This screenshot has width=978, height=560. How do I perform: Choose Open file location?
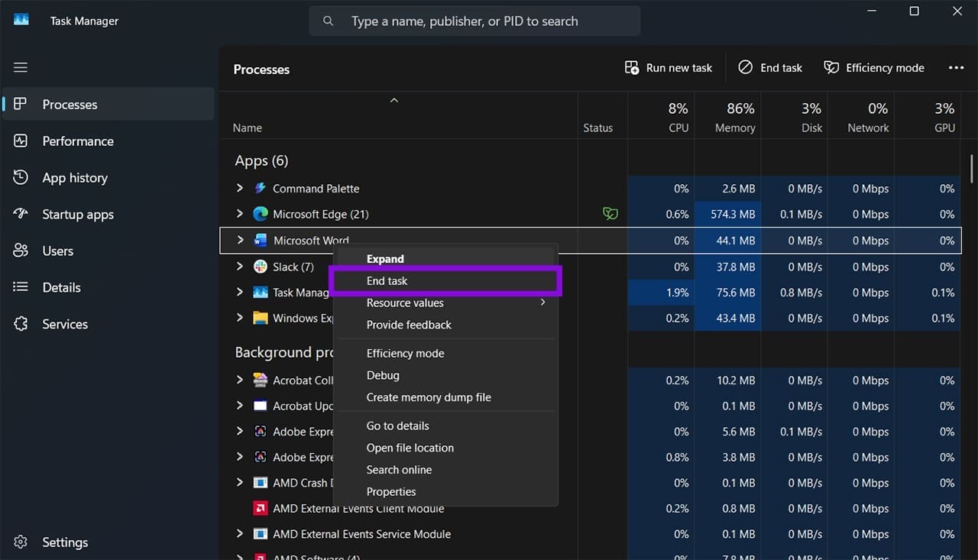pos(445,448)
